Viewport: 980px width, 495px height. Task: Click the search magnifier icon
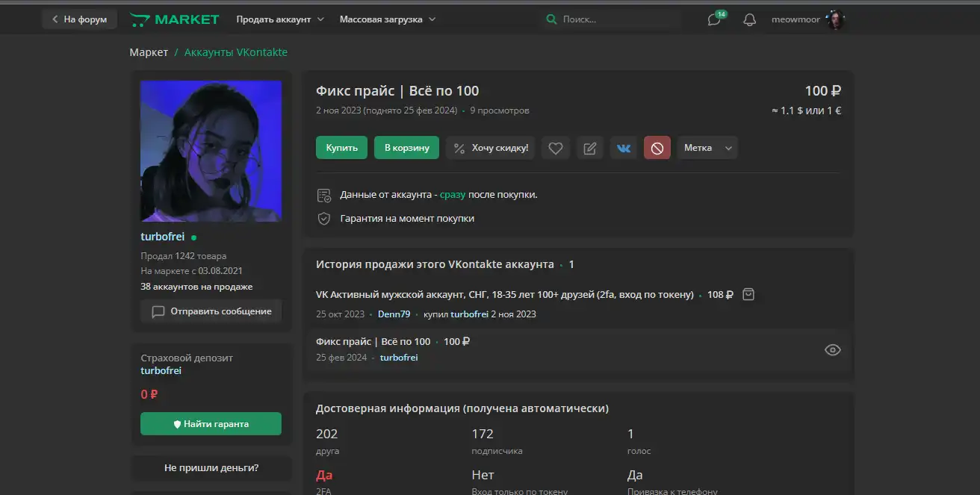551,19
